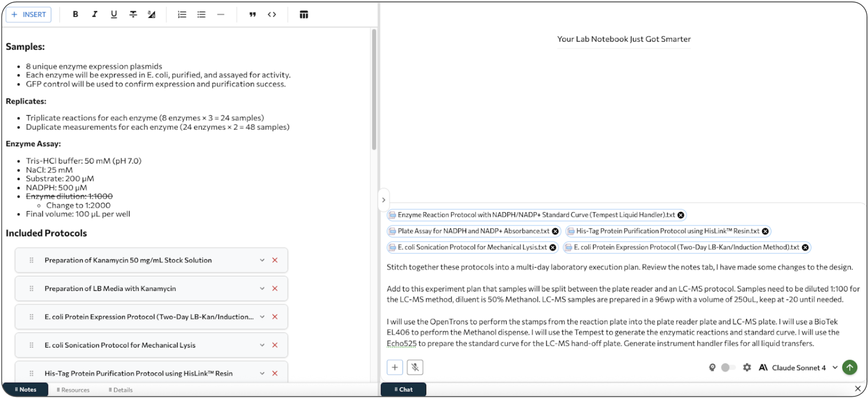
Task: Remove Enzyme Reaction Protocol attachment
Action: [x=681, y=215]
